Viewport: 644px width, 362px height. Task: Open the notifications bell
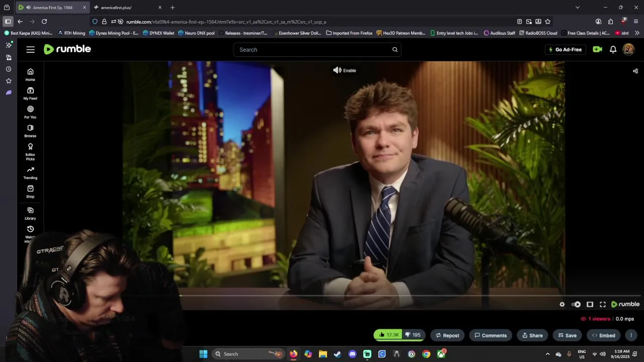(613, 49)
